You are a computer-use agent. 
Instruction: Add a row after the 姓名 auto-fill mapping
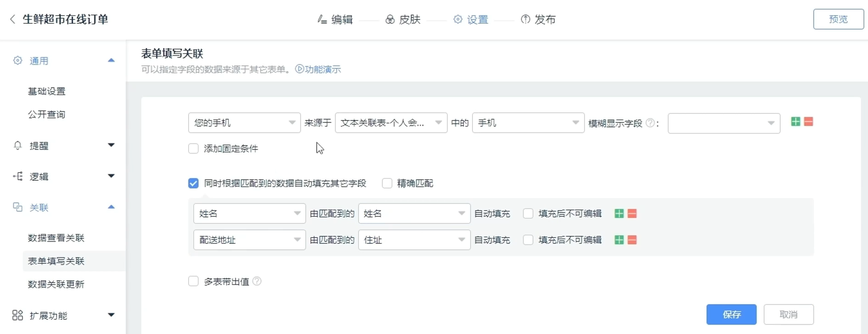tap(619, 214)
